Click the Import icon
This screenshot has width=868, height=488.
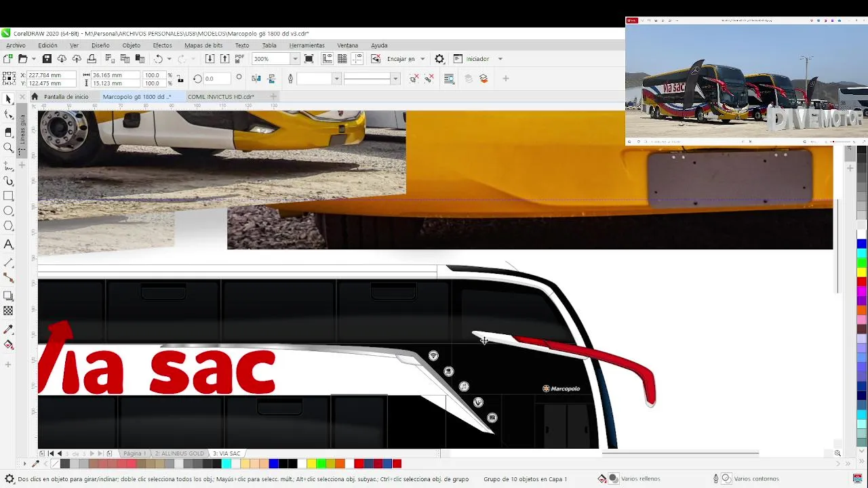pos(210,59)
